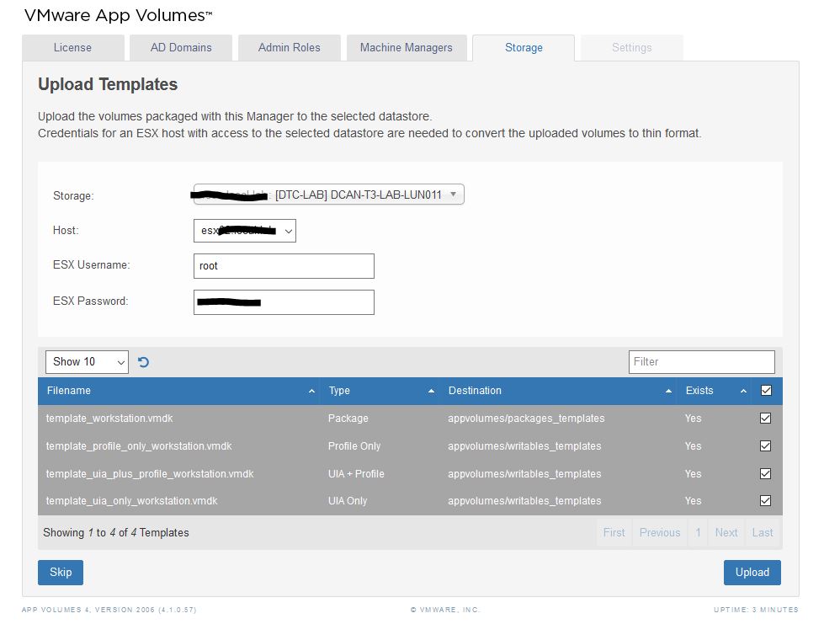
Task: Select template_profile_only_workstation.vmdk filename
Action: click(x=139, y=446)
